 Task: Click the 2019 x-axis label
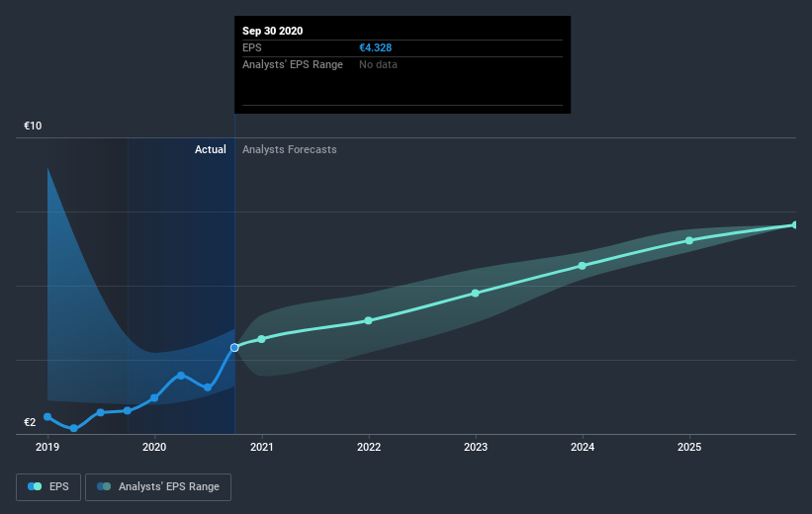(x=47, y=447)
